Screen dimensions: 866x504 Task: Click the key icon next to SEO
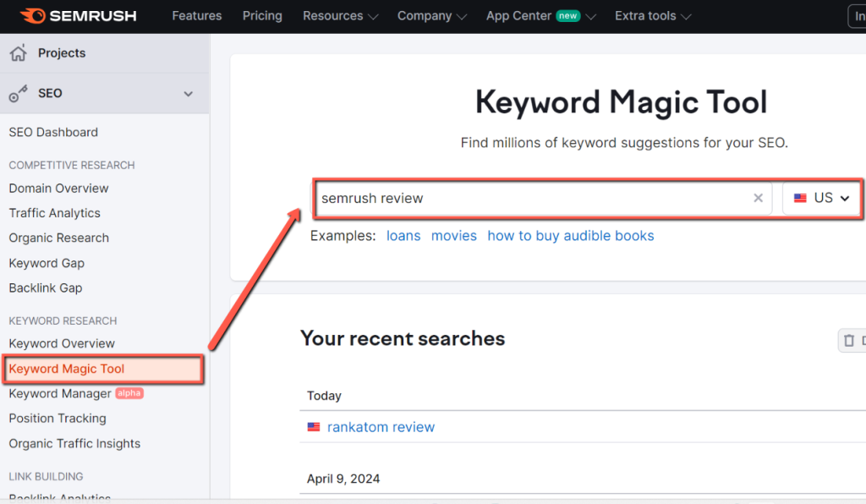(17, 93)
